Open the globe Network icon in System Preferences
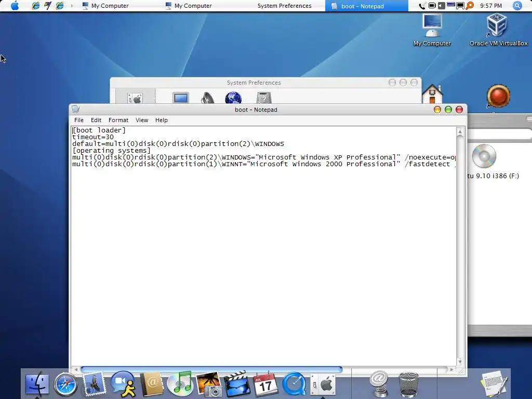This screenshot has height=399, width=532. tap(233, 98)
